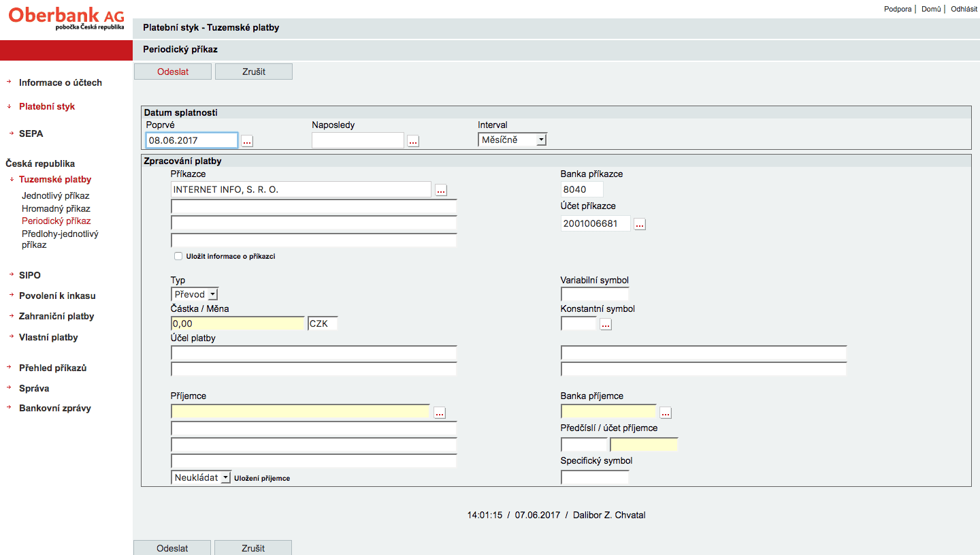Open calendar picker next to Naposledy field
The height and width of the screenshot is (555, 980).
tap(413, 141)
